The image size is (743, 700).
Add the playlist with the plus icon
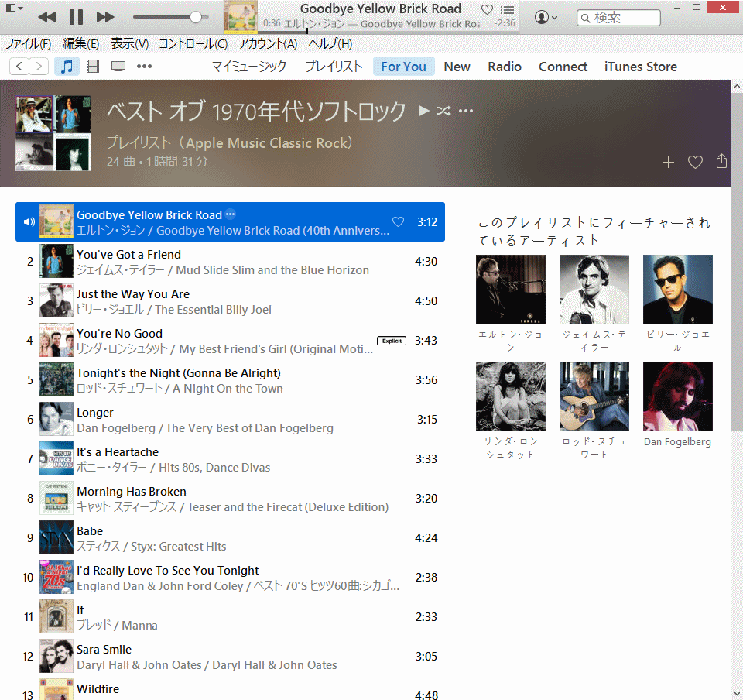point(669,162)
